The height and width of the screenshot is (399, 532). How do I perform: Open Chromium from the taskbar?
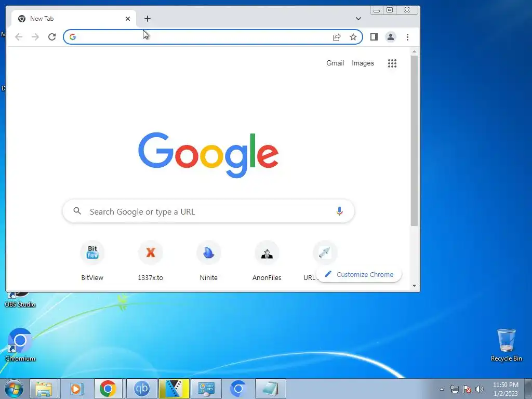[x=238, y=389]
